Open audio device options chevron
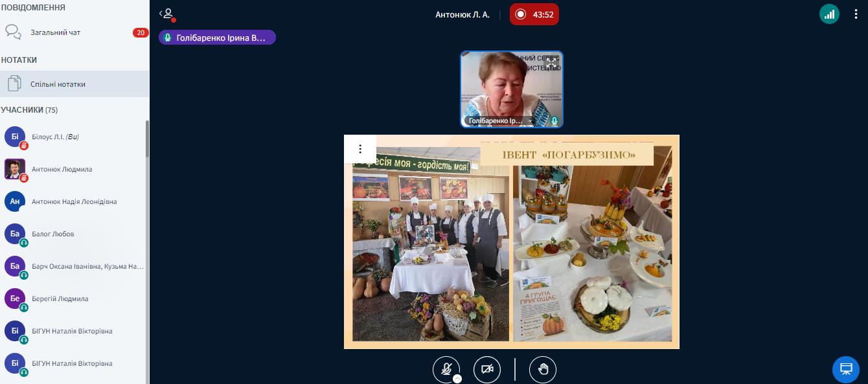Viewport: 868px width, 384px height. [457, 379]
